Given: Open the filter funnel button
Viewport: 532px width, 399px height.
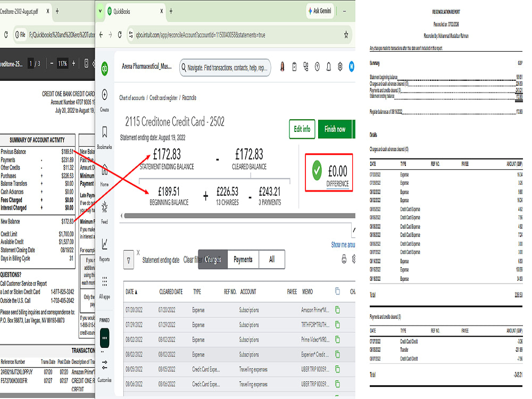Looking at the screenshot, I should point(129,260).
